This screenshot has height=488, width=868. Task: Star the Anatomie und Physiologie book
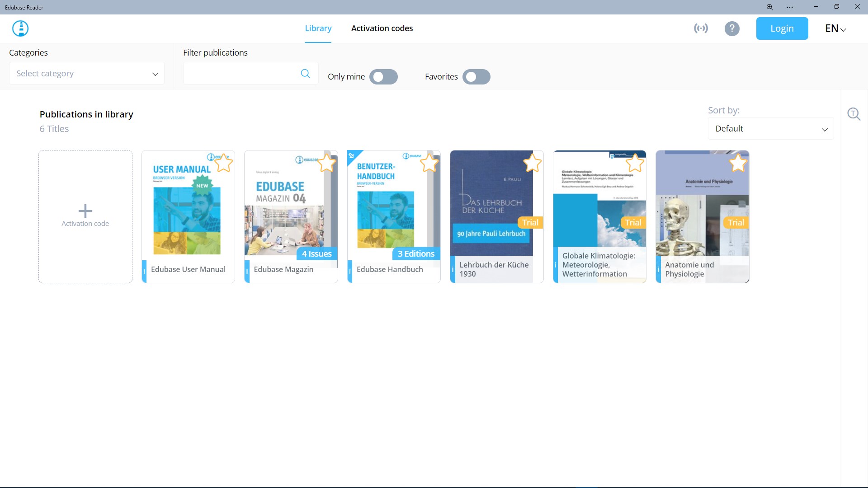point(738,163)
